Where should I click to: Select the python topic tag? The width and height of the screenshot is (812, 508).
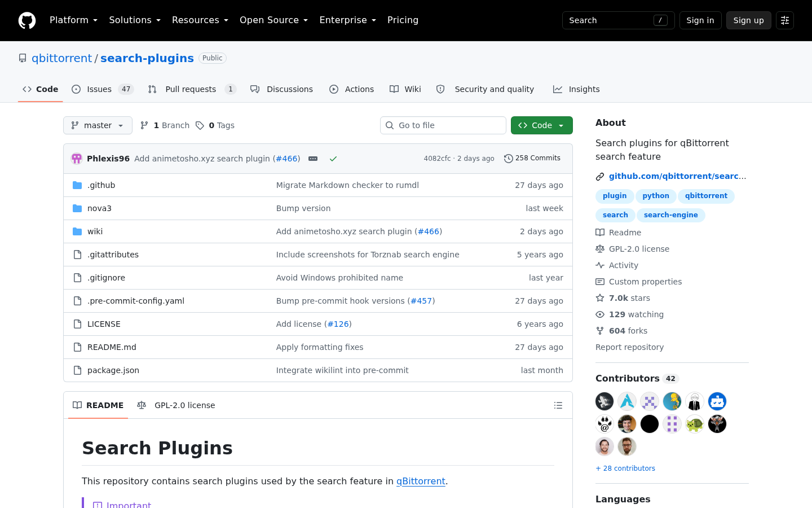(656, 196)
